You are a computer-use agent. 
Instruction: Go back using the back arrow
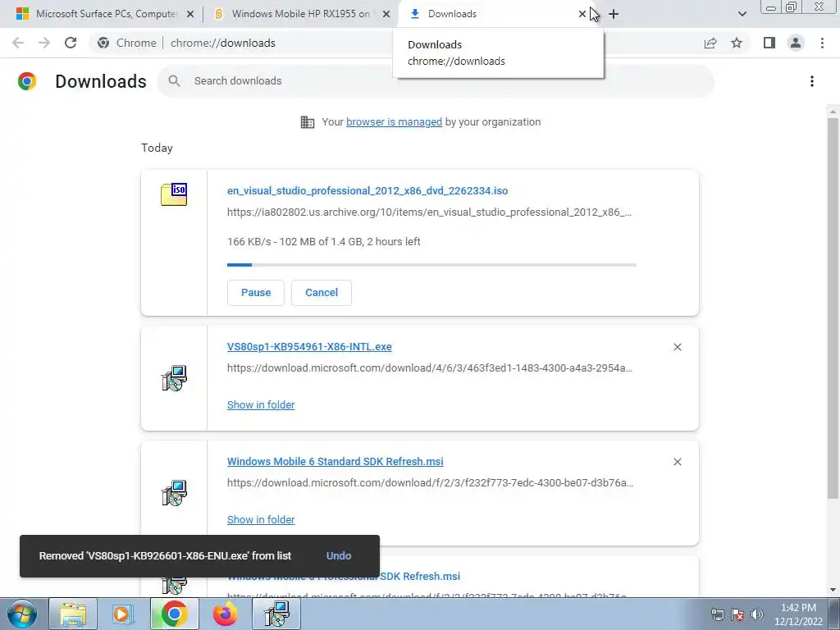coord(18,43)
